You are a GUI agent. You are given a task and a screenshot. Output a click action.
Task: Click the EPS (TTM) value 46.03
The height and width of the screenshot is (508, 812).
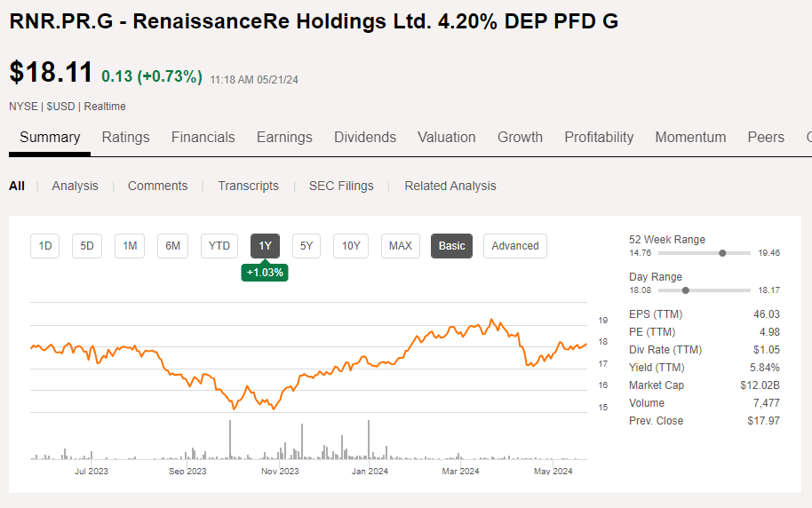(x=767, y=314)
